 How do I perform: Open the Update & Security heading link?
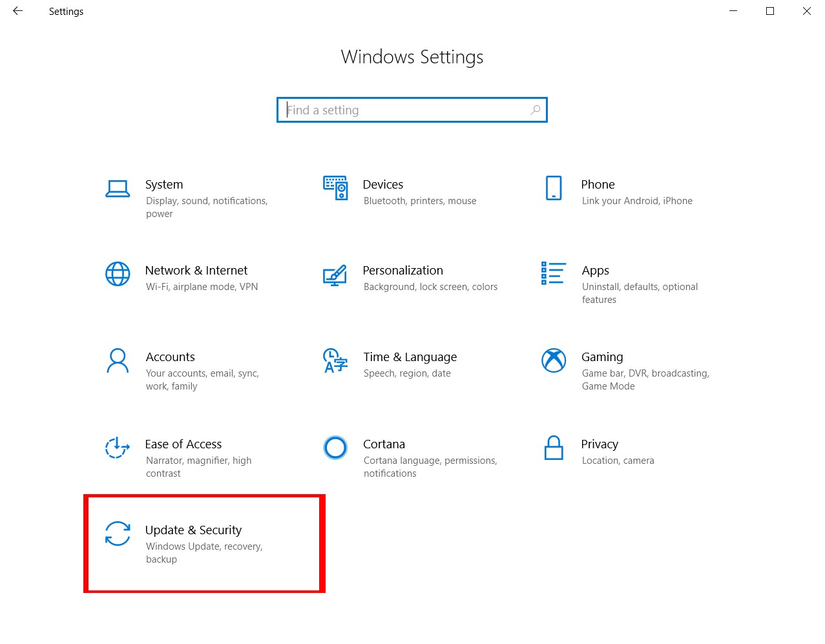193,530
